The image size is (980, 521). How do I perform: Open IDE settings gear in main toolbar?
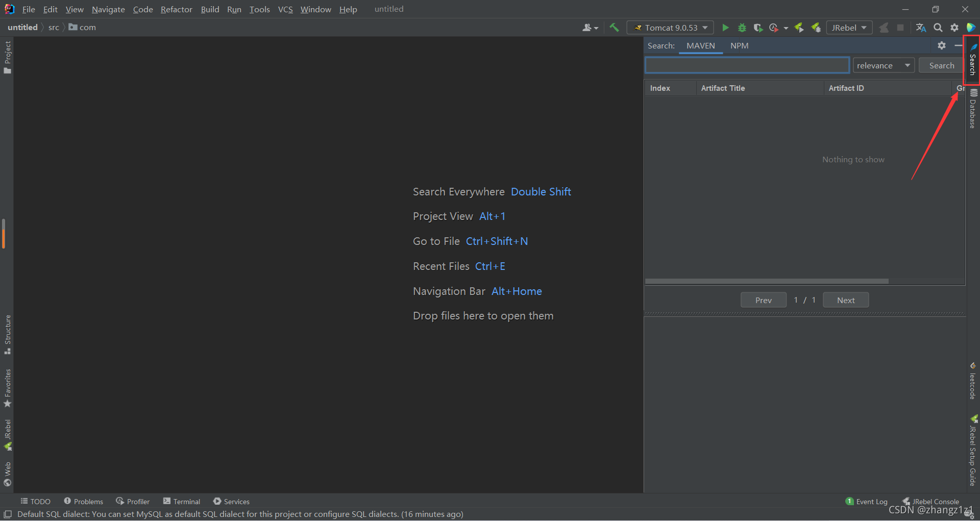(954, 28)
